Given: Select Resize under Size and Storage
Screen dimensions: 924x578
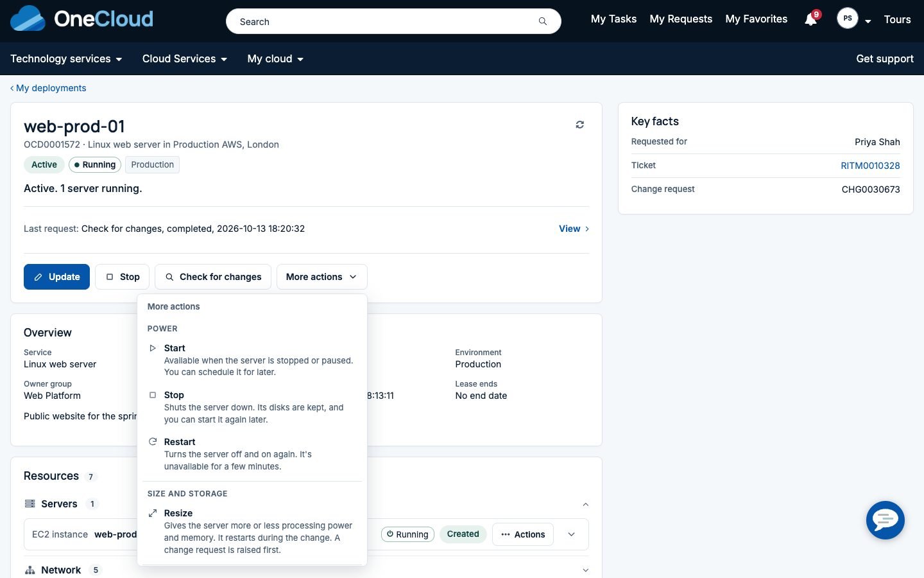Looking at the screenshot, I should (252, 531).
